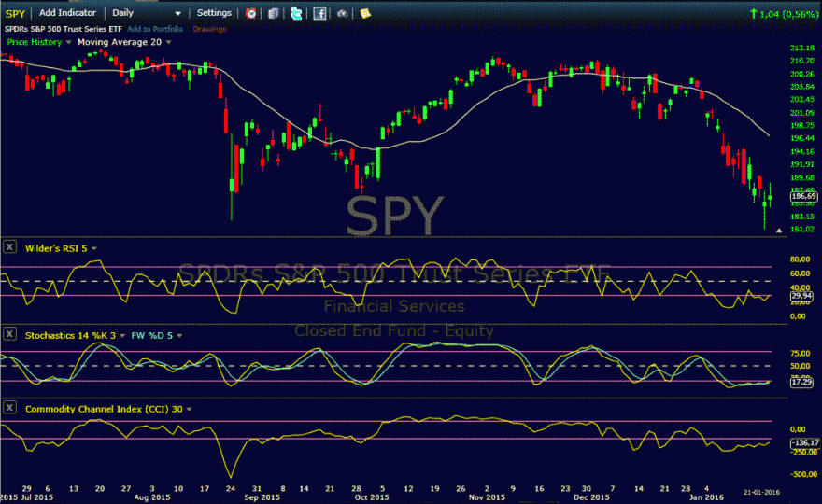Click the binoculars icon in toolbar
The image size is (822, 504).
[x=342, y=13]
